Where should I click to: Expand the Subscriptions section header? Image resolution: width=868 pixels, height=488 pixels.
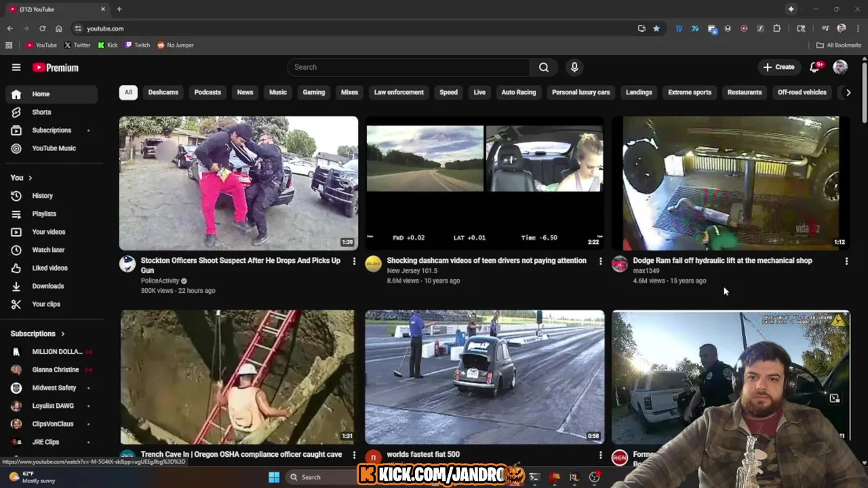tap(38, 333)
